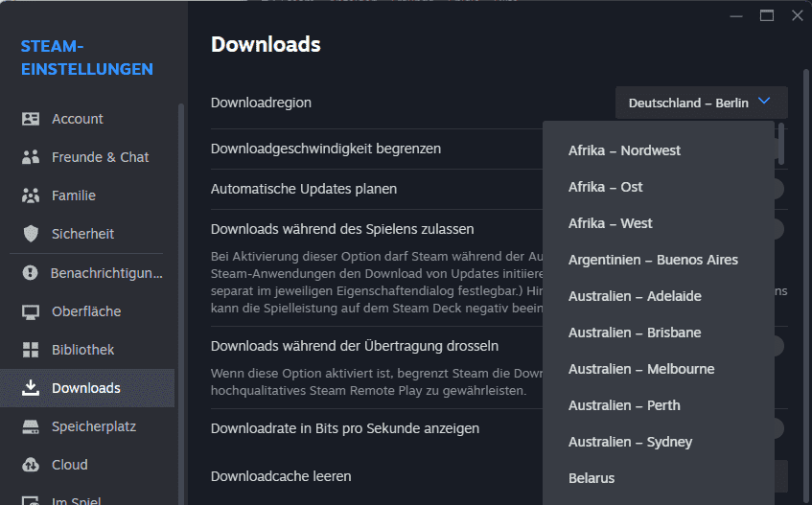
Task: Select Belarus as download region
Action: [x=659, y=478]
